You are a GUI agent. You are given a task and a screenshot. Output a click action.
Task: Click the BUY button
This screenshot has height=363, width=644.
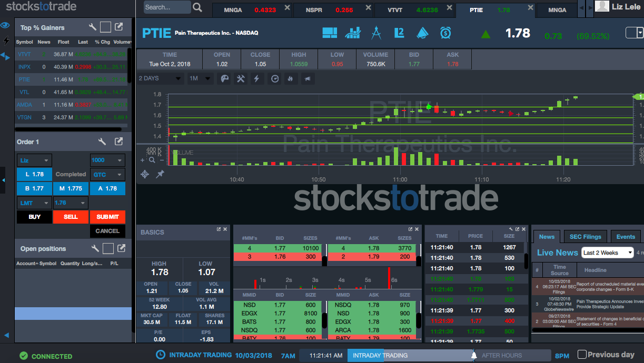click(x=35, y=217)
